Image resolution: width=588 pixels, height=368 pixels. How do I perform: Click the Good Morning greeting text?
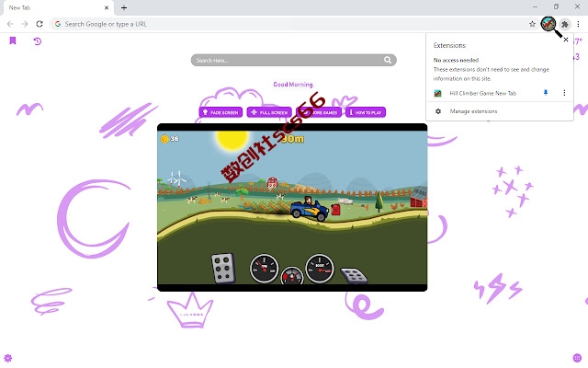click(294, 85)
